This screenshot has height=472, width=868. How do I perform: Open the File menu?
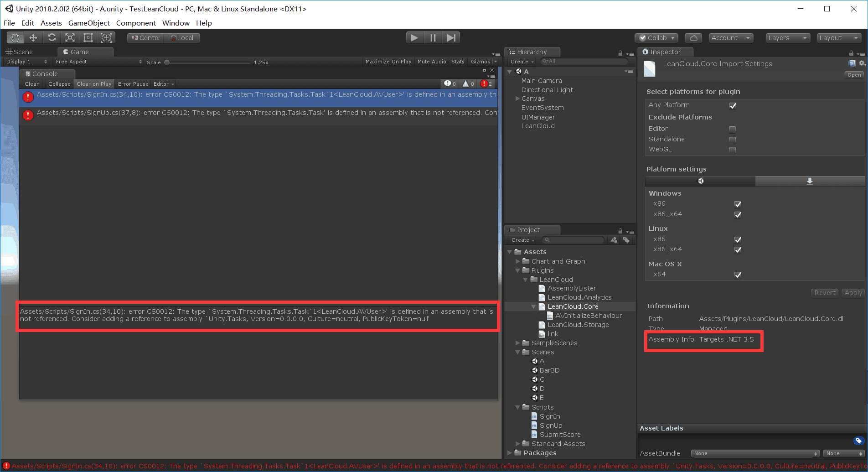coord(9,23)
